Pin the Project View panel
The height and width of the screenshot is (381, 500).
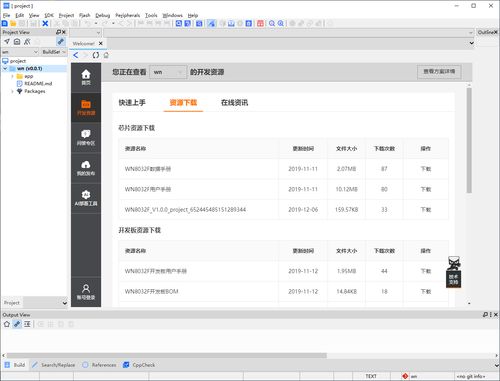pos(58,32)
